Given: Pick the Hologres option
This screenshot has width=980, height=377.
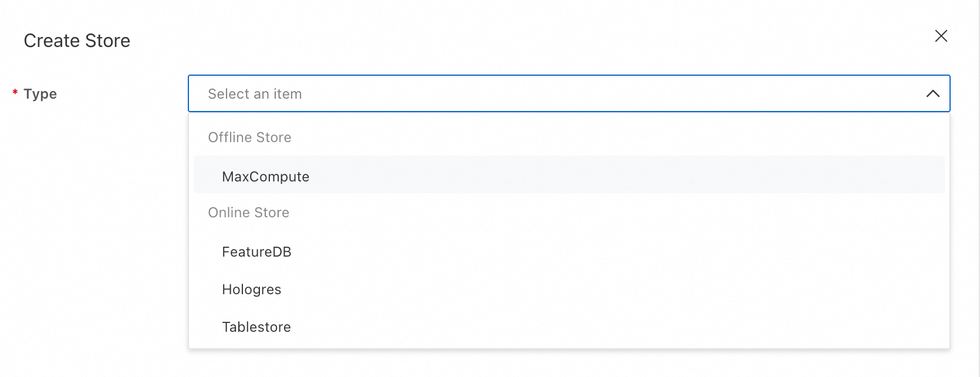Looking at the screenshot, I should point(251,290).
